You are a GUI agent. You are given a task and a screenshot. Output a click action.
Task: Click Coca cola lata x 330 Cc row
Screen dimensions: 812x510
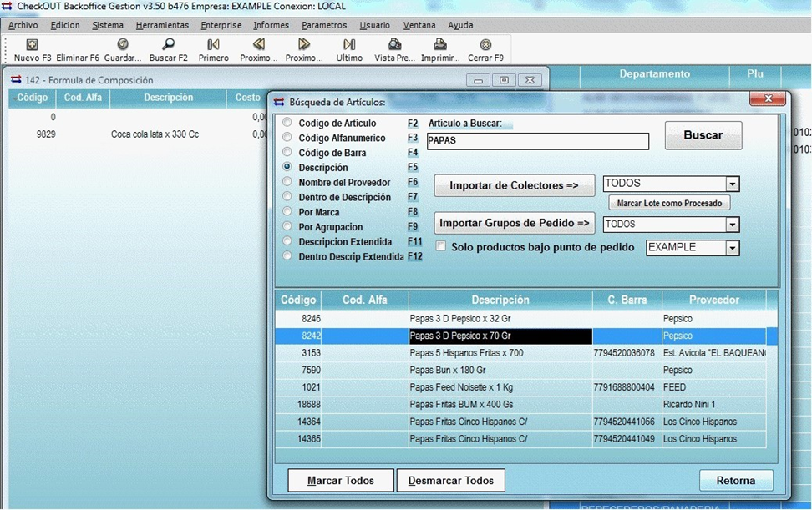[138, 134]
